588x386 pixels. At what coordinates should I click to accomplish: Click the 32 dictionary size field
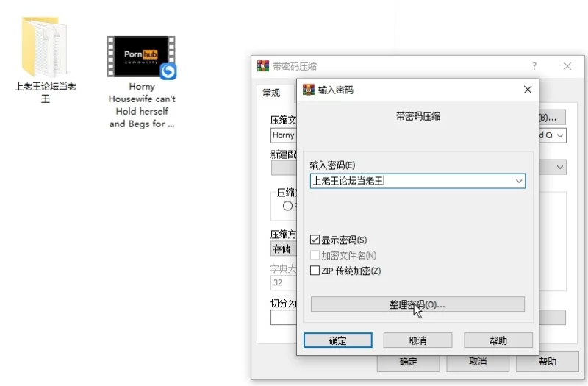[284, 282]
